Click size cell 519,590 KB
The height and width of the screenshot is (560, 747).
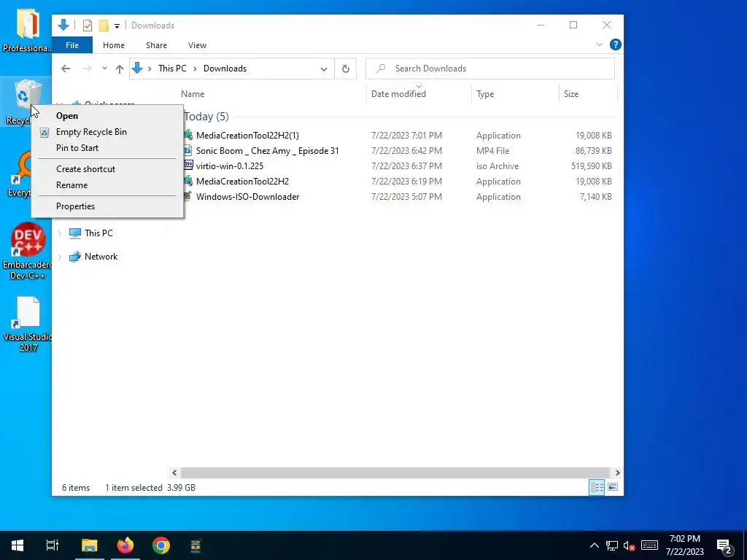(591, 166)
